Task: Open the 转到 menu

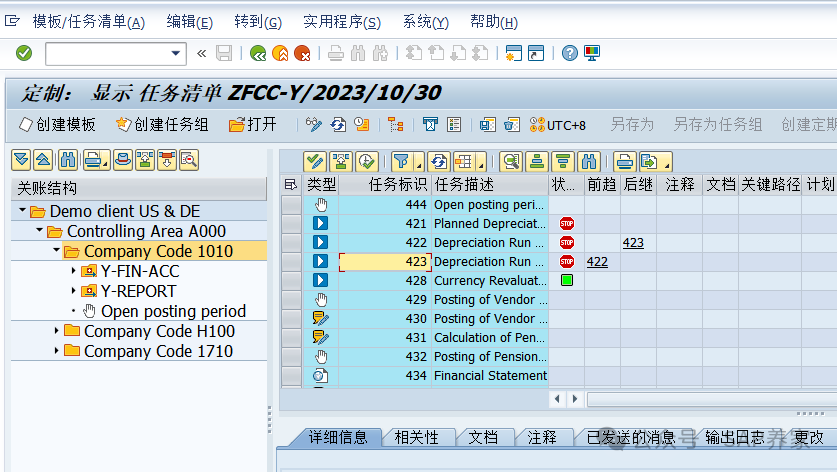Action: coord(258,22)
